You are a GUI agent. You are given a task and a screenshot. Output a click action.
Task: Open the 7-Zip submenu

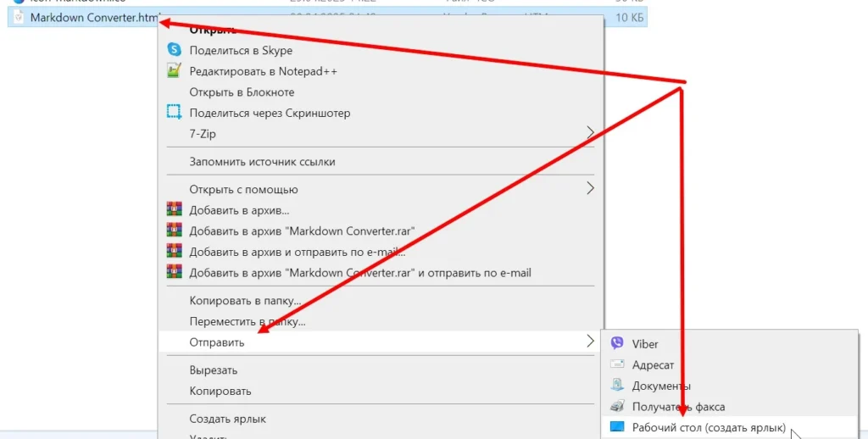coord(381,134)
